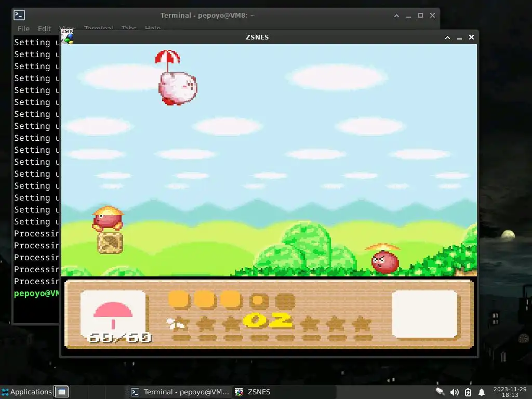532x399 pixels.
Task: Roll up the ZSNES window with its shade arrow
Action: (x=447, y=37)
